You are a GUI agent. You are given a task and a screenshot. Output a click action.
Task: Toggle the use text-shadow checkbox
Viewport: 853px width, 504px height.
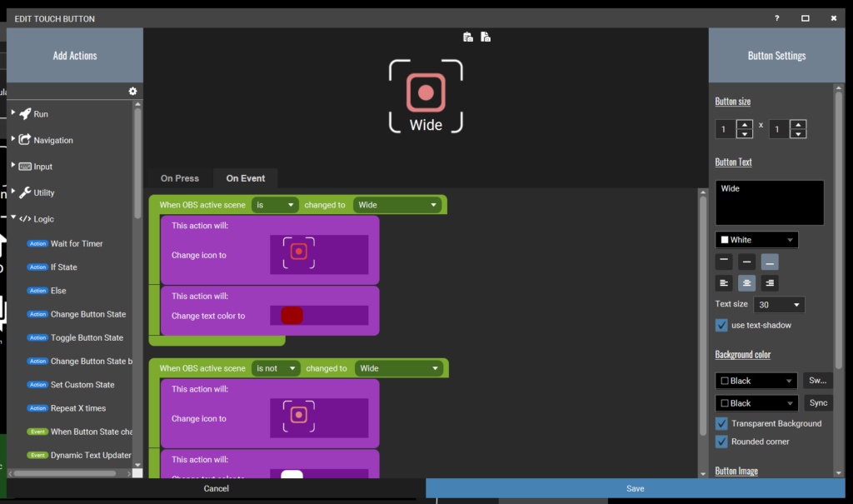(721, 325)
